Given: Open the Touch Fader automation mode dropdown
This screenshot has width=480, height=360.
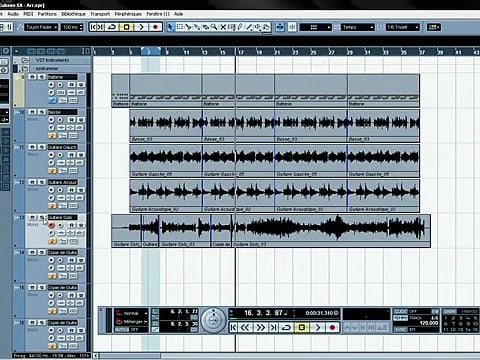Looking at the screenshot, I should click(x=41, y=27).
